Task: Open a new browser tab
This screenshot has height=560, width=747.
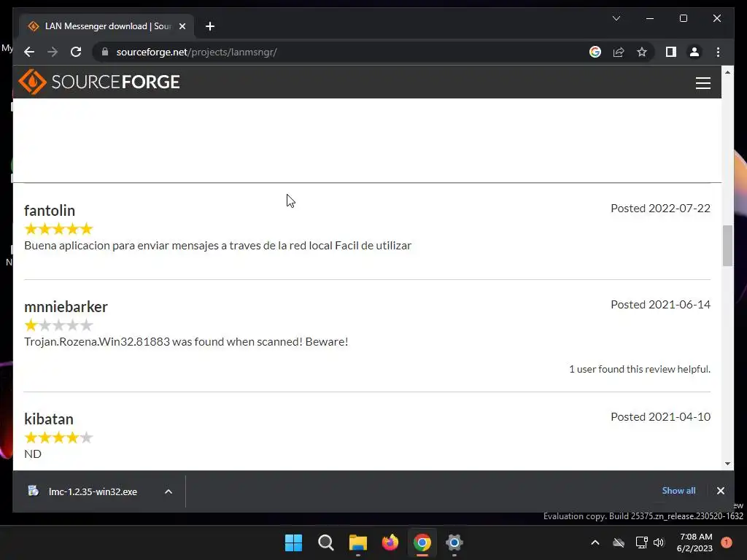Action: pyautogui.click(x=209, y=26)
